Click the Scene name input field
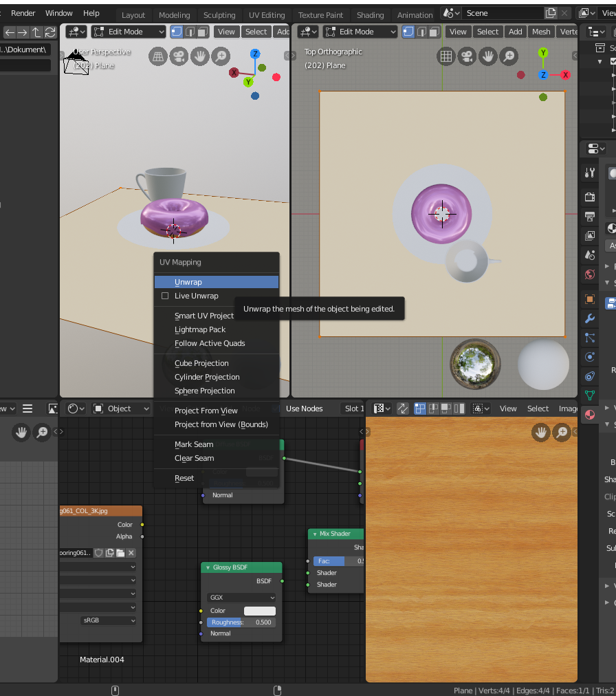The image size is (616, 696). [x=502, y=13]
